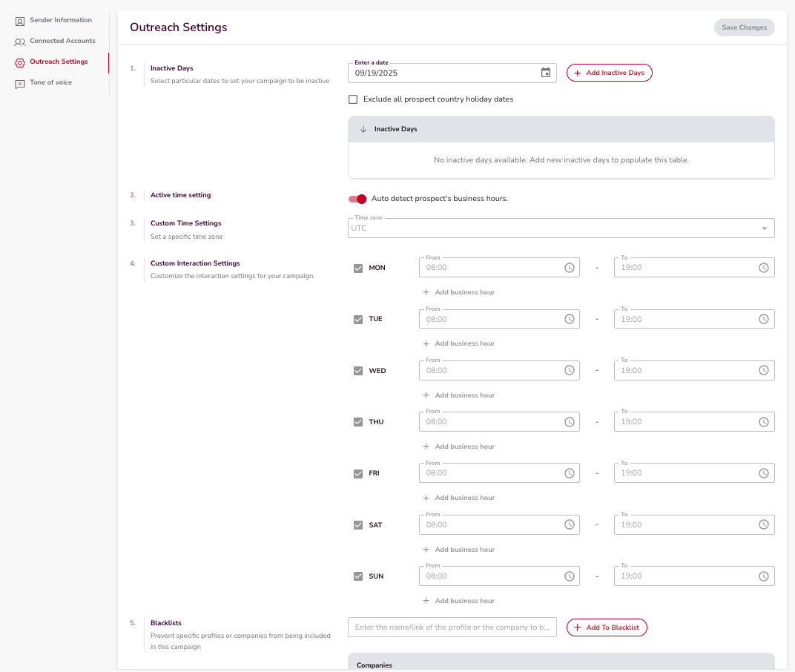Uncheck the TUE day checkbox
Viewport: 795px width, 672px height.
tap(358, 320)
